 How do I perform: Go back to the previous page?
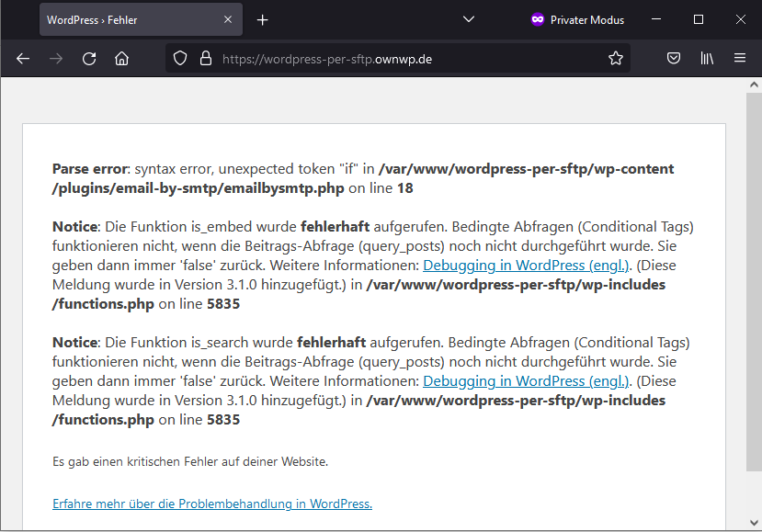[23, 59]
